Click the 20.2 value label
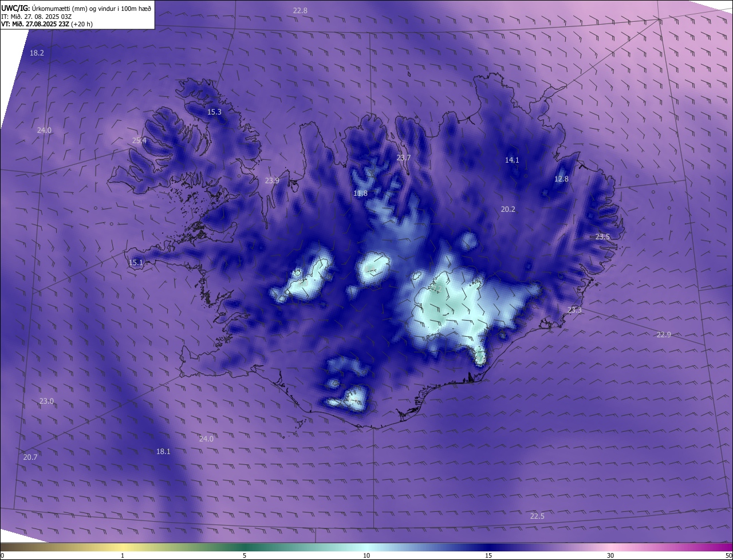733x560 pixels. (508, 209)
